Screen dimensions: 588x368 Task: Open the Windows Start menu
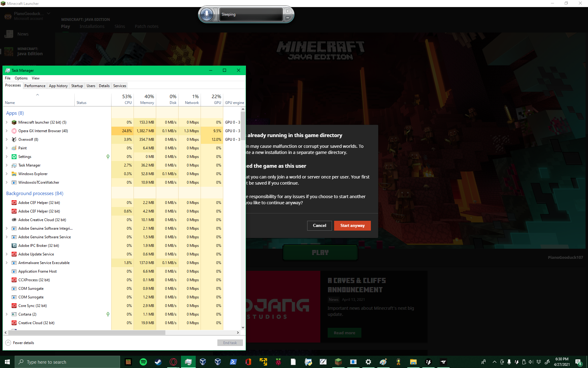pyautogui.click(x=7, y=362)
